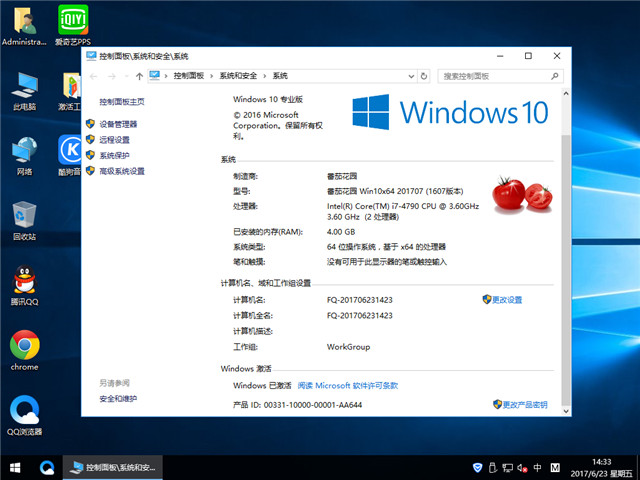Click 阅读 Microsoft 软件许可条款 link

pyautogui.click(x=348, y=385)
